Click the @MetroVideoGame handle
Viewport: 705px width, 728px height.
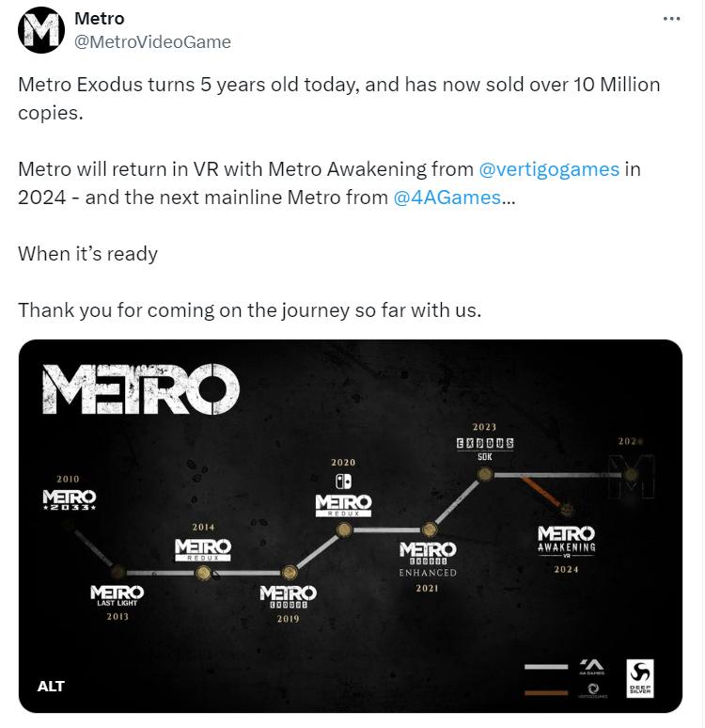point(152,42)
